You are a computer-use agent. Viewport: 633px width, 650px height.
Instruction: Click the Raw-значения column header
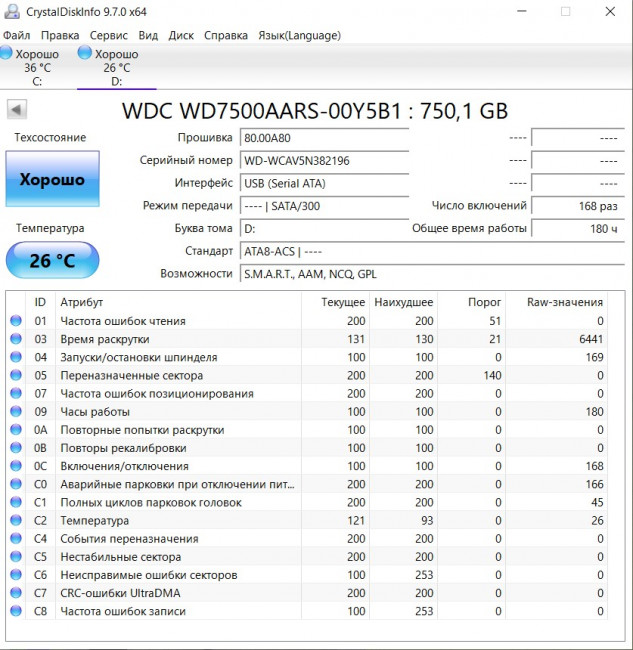point(557,302)
